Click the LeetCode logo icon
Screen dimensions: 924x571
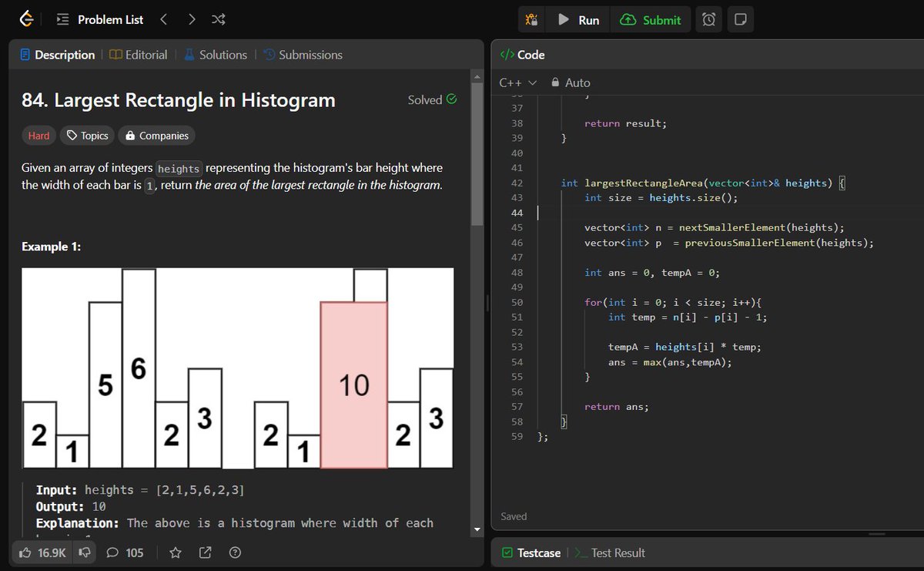pos(26,19)
